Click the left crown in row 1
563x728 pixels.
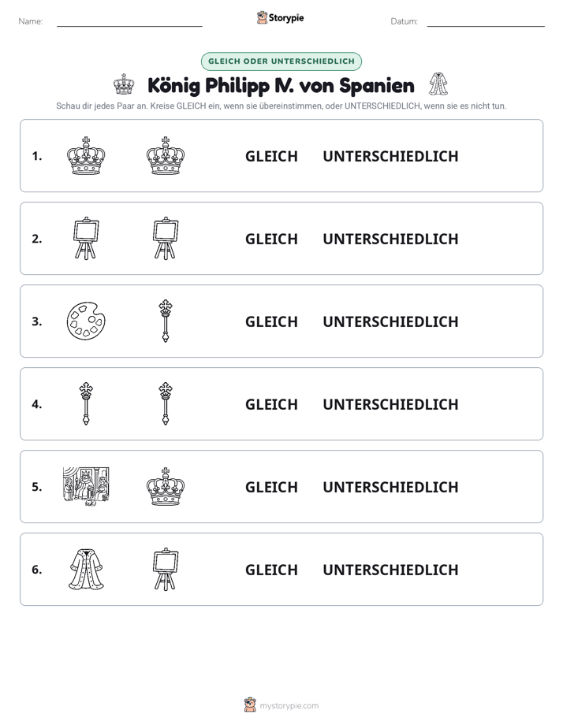[x=86, y=155]
